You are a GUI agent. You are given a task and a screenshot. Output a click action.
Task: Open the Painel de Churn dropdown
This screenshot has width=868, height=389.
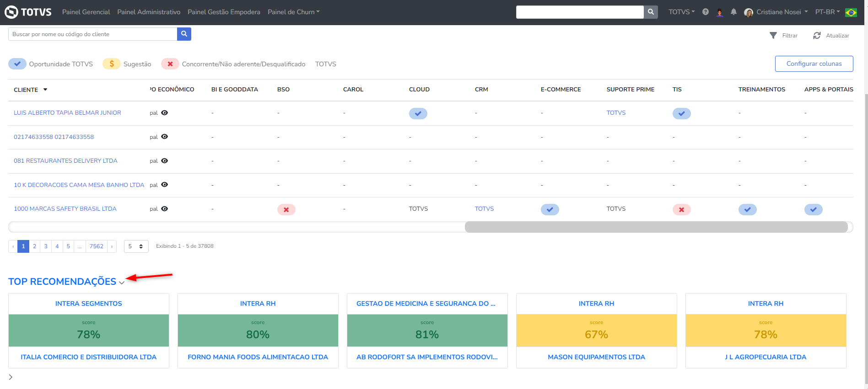coord(294,12)
